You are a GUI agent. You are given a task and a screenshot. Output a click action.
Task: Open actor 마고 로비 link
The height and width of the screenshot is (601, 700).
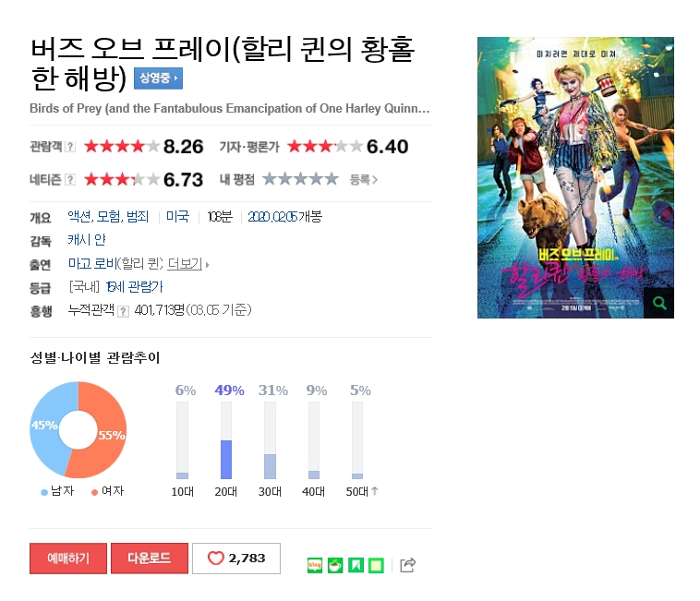click(92, 264)
